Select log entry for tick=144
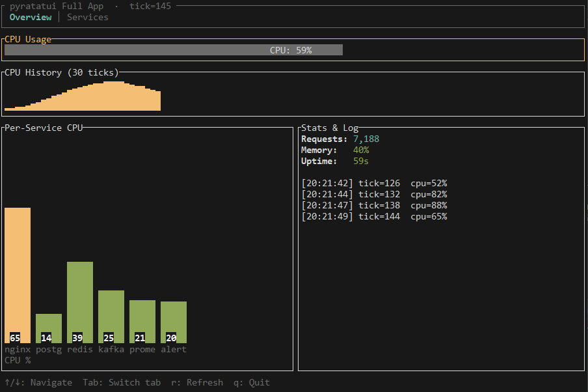The image size is (588, 392). (x=374, y=217)
